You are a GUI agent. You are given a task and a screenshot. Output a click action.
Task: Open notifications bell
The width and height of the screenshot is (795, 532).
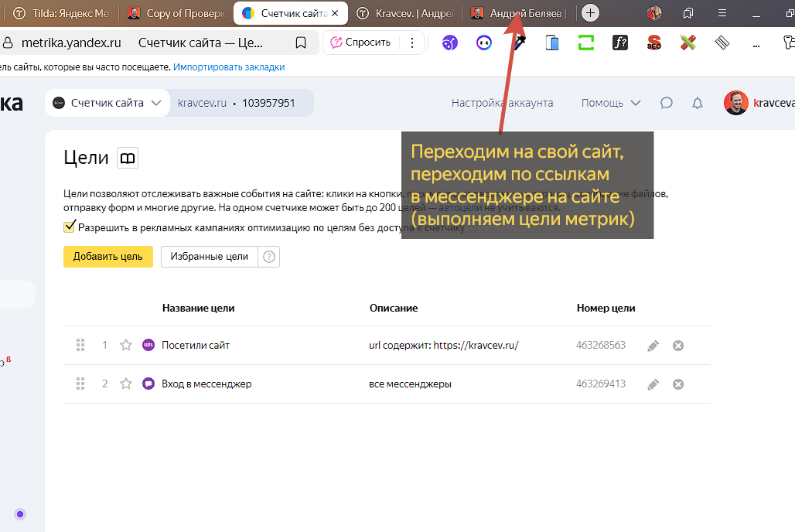coord(698,103)
